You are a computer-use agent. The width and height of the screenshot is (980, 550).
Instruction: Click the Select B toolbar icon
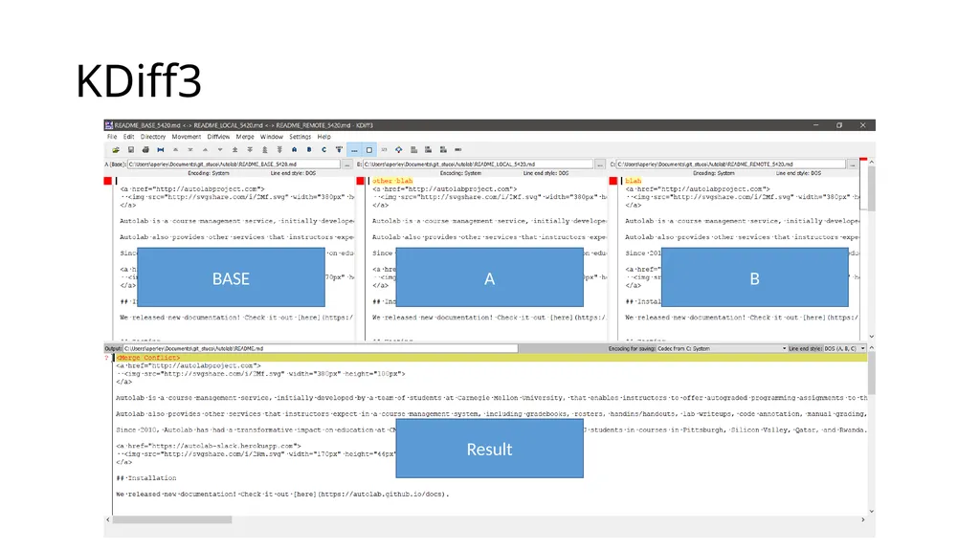[309, 150]
